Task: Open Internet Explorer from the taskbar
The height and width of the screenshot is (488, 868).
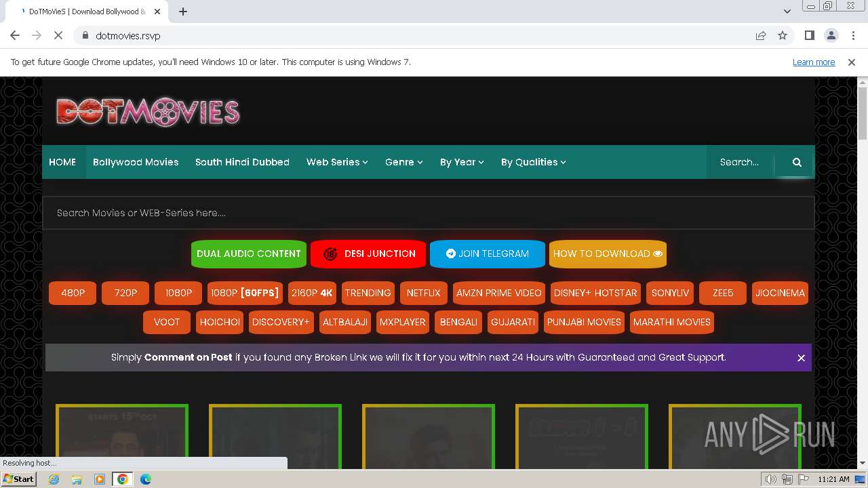Action: click(x=54, y=479)
